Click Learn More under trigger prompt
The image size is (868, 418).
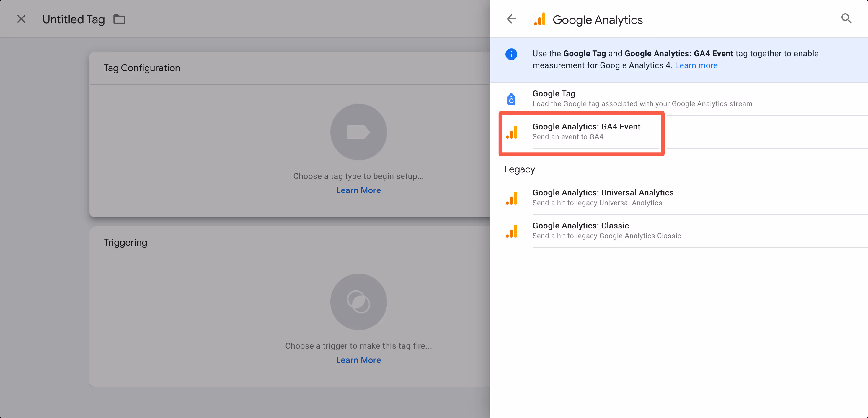pyautogui.click(x=358, y=360)
